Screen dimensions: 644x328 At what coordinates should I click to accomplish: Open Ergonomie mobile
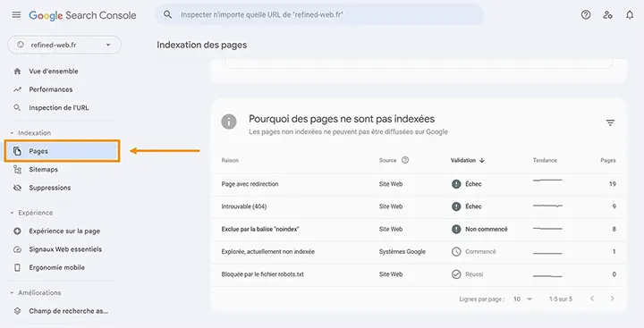[x=56, y=267]
